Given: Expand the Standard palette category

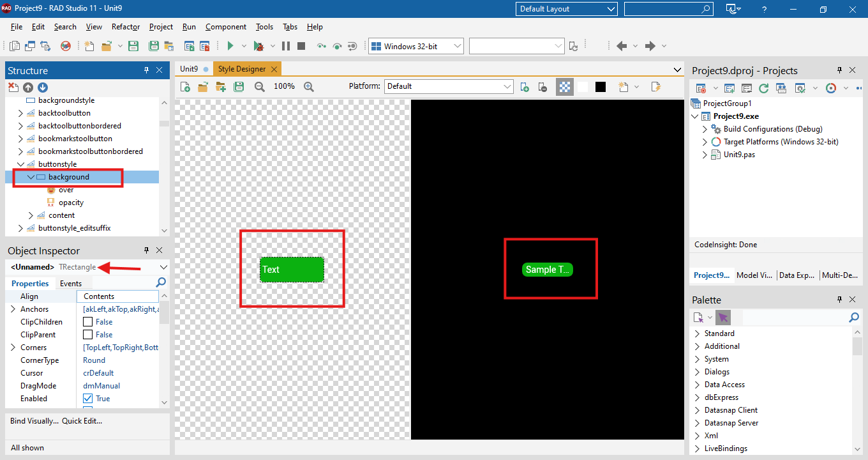Looking at the screenshot, I should coord(697,333).
